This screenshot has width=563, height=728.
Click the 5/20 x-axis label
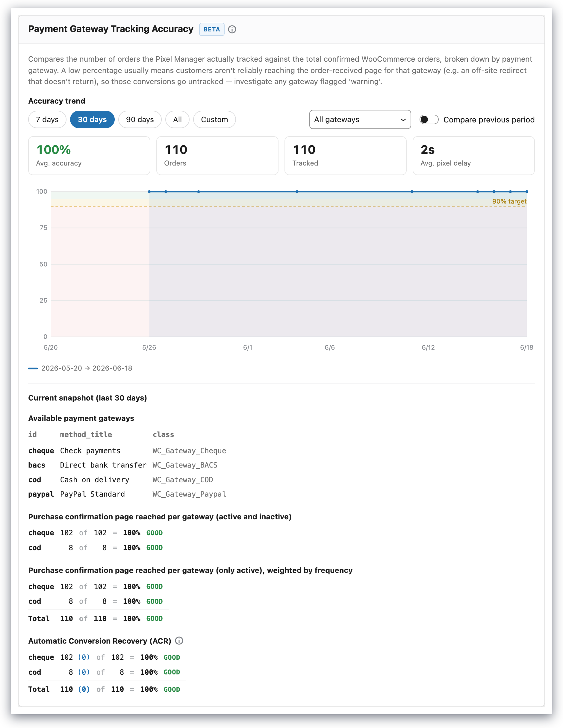tap(51, 347)
